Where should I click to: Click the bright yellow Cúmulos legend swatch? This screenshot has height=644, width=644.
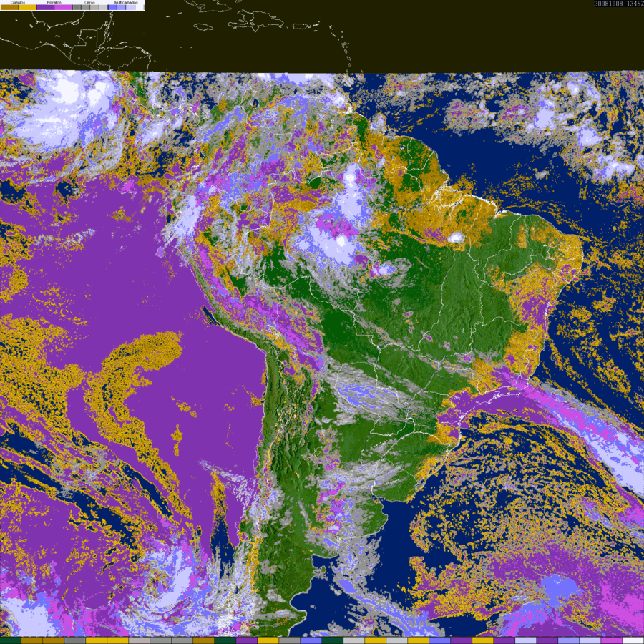pyautogui.click(x=27, y=7)
